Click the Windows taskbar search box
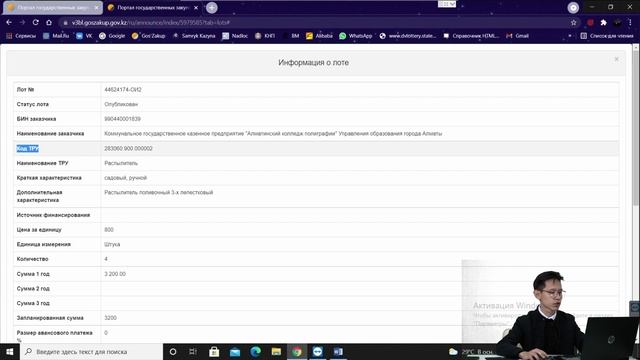 [91, 351]
